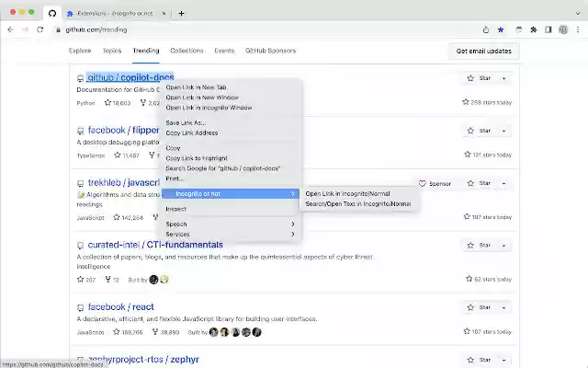Image resolution: width=588 pixels, height=368 pixels.
Task: Click the calendar-like extension icon in toolbar
Action: pos(519,29)
